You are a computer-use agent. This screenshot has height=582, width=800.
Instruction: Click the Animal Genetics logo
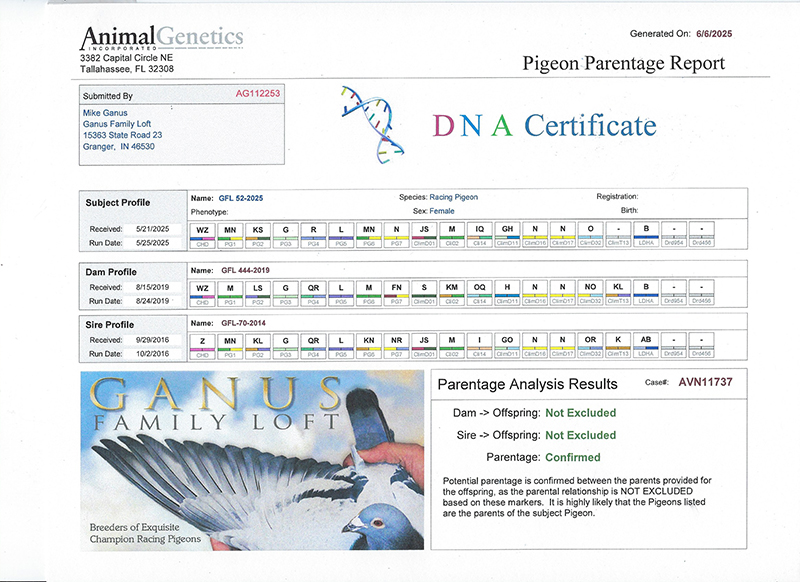[161, 38]
